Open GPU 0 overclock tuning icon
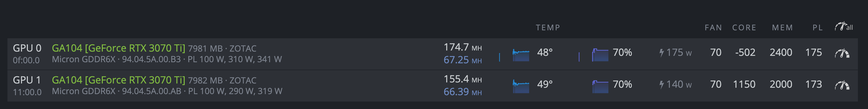Image resolution: width=868 pixels, height=109 pixels. [842, 53]
